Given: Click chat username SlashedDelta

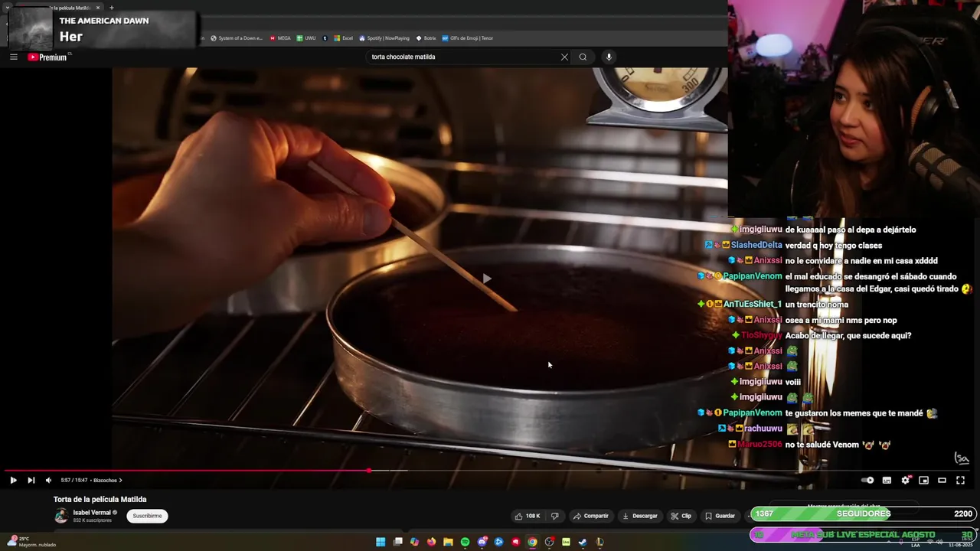Looking at the screenshot, I should tap(756, 246).
